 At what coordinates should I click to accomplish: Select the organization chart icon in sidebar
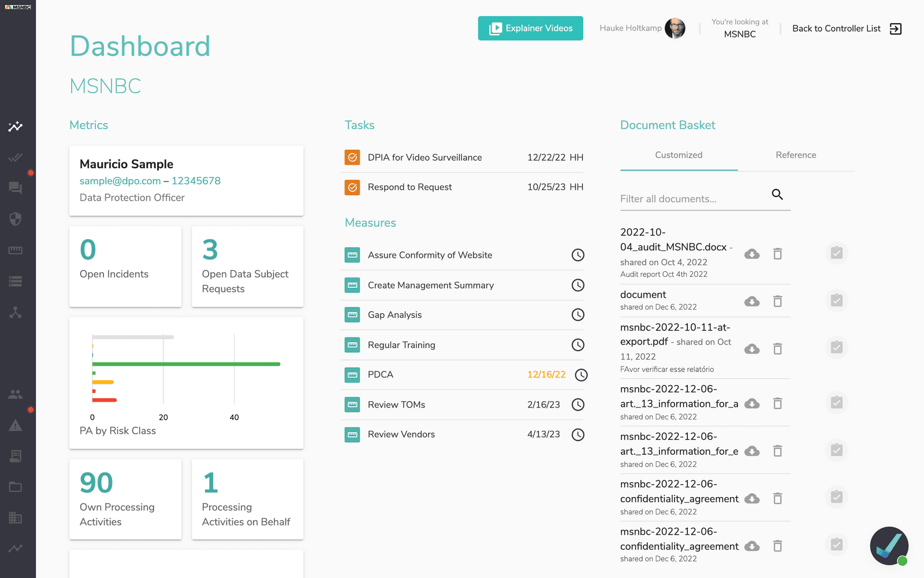coord(16,313)
